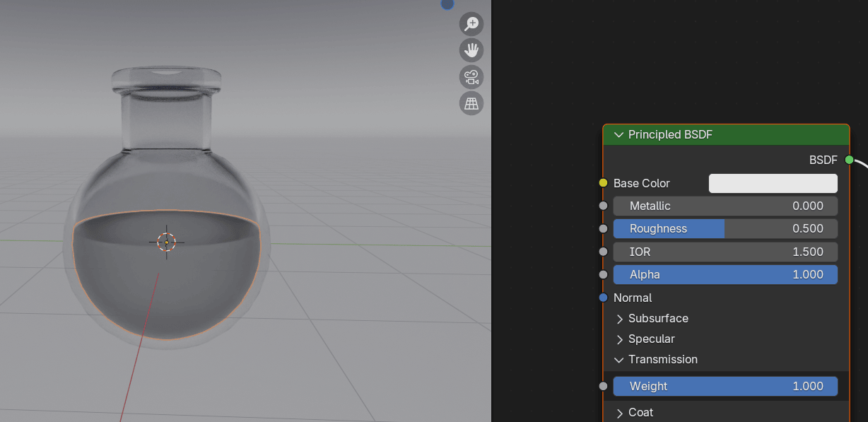The width and height of the screenshot is (868, 422).
Task: Expand the Coat section
Action: tap(620, 413)
